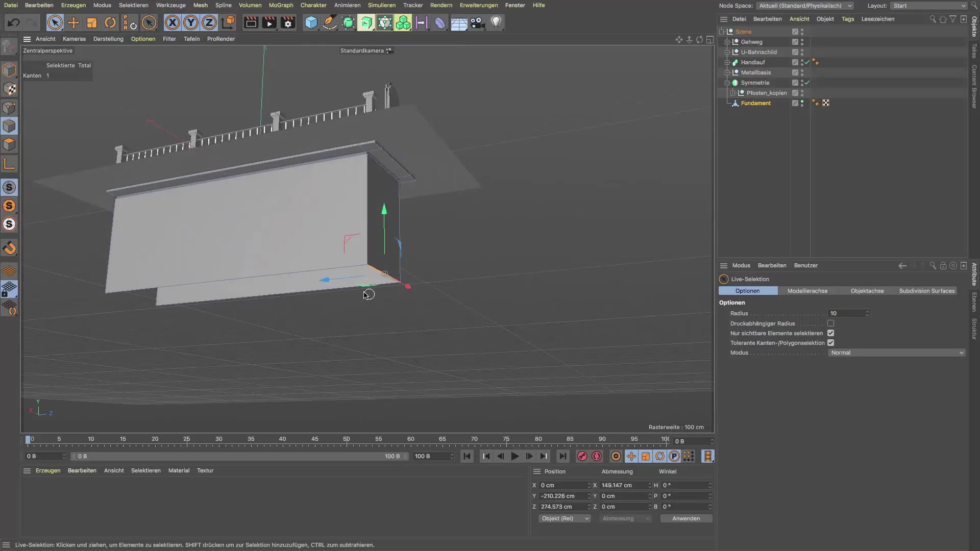Click the Anwenden button
Screen dimensions: 980x551
point(686,519)
